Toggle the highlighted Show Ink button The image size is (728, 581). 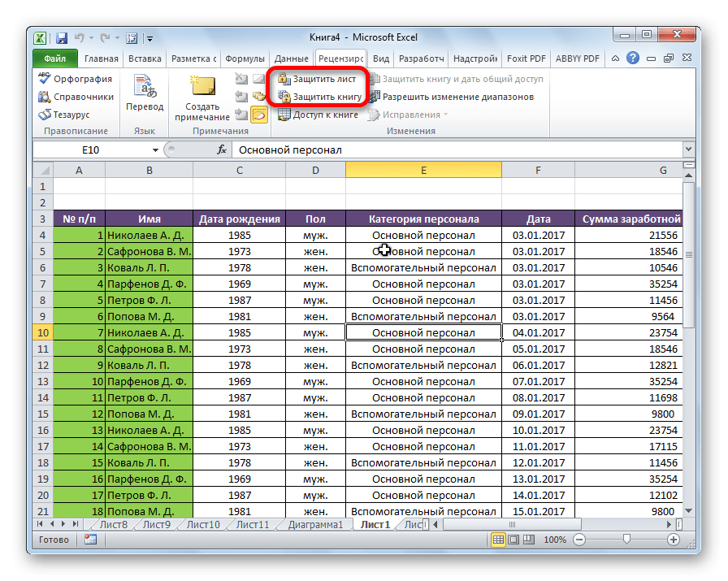point(259,115)
